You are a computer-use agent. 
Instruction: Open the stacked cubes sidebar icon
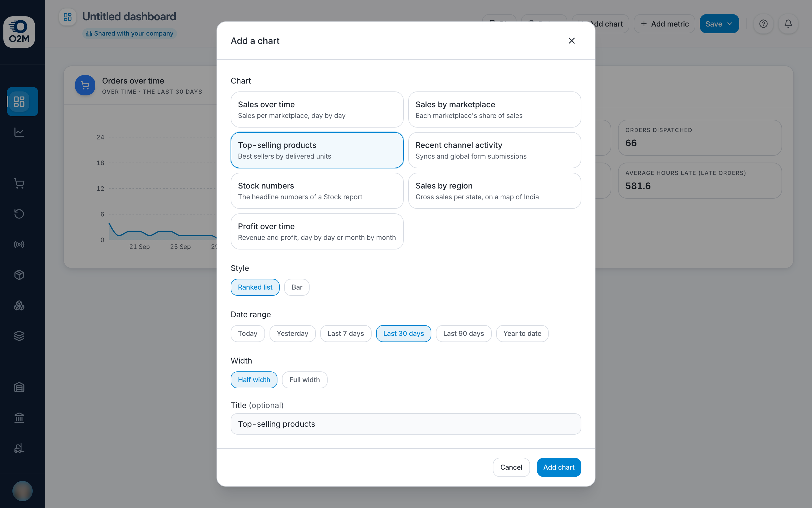coord(19,305)
